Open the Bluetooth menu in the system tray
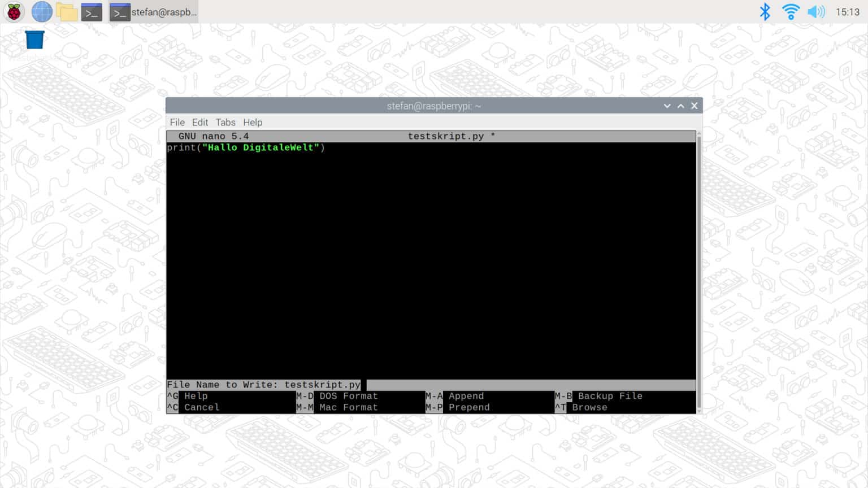Viewport: 868px width, 488px height. pos(765,11)
